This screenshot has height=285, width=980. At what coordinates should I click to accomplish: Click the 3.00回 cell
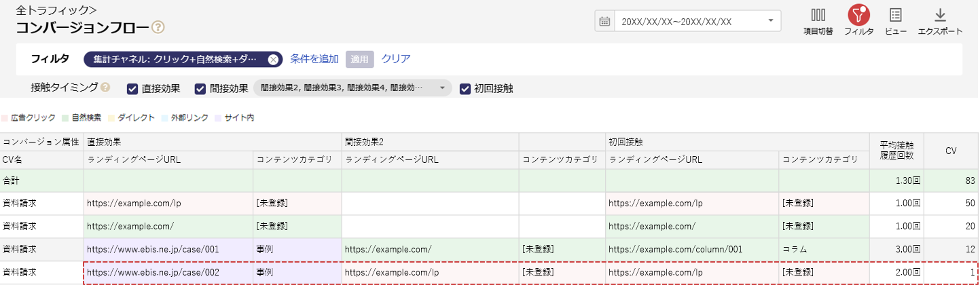[896, 250]
